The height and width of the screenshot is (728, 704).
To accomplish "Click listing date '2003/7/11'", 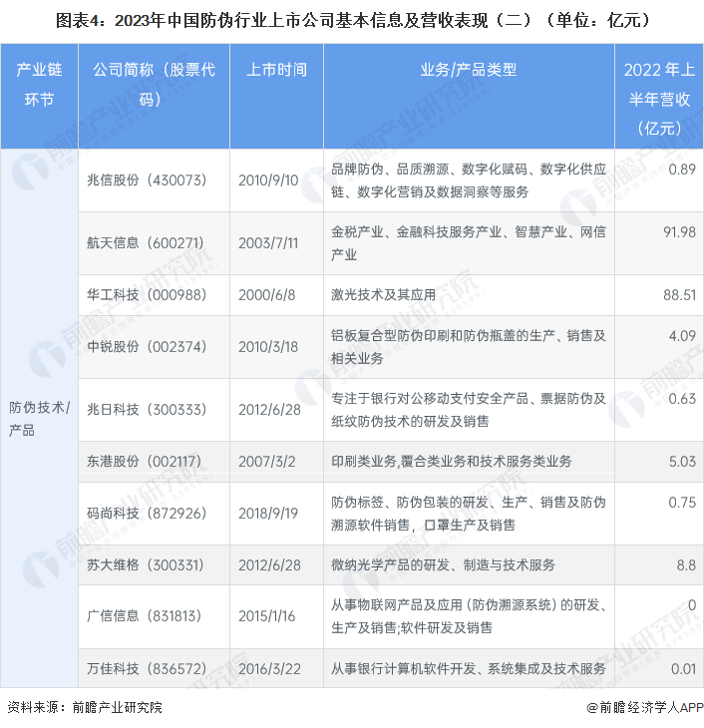I will tap(268, 242).
